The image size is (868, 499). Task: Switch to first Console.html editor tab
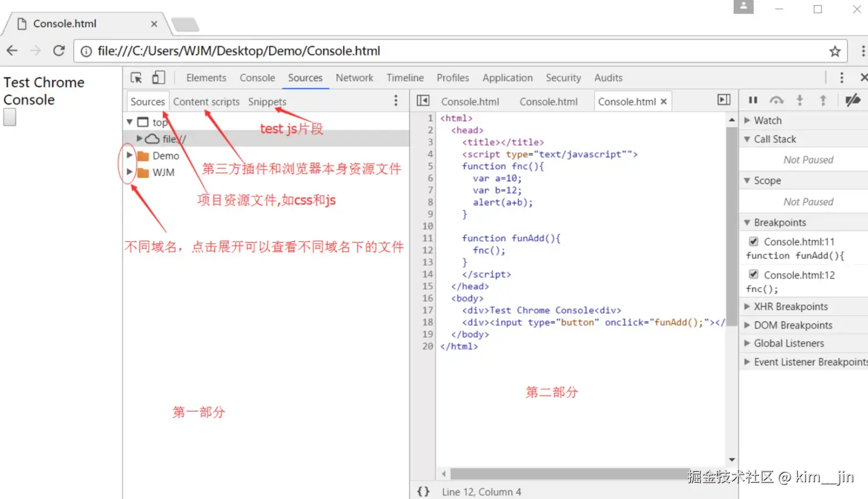click(470, 101)
